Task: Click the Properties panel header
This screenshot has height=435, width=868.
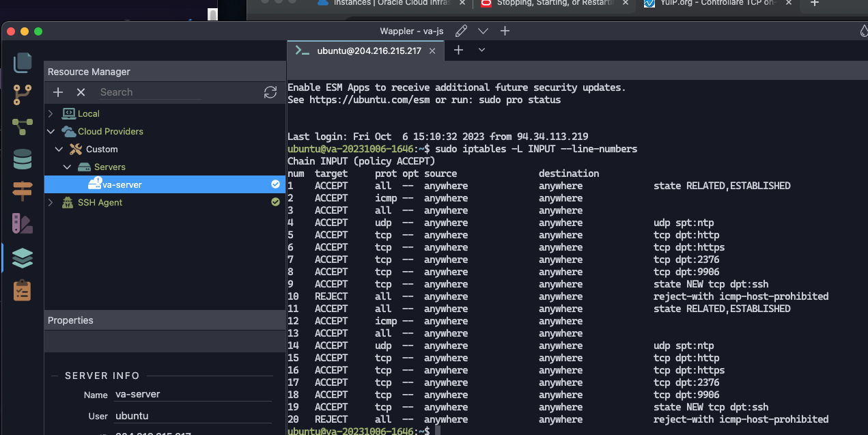Action: pos(165,320)
